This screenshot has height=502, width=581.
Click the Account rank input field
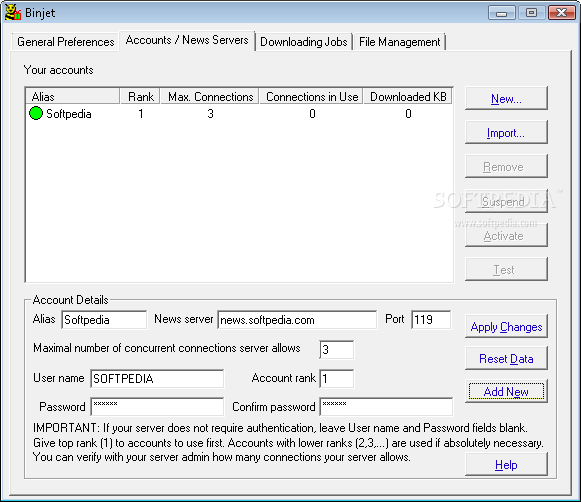pos(336,378)
